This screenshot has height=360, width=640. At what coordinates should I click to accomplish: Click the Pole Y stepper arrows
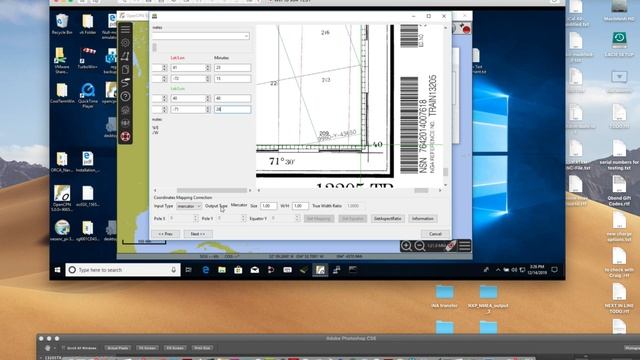(244, 218)
